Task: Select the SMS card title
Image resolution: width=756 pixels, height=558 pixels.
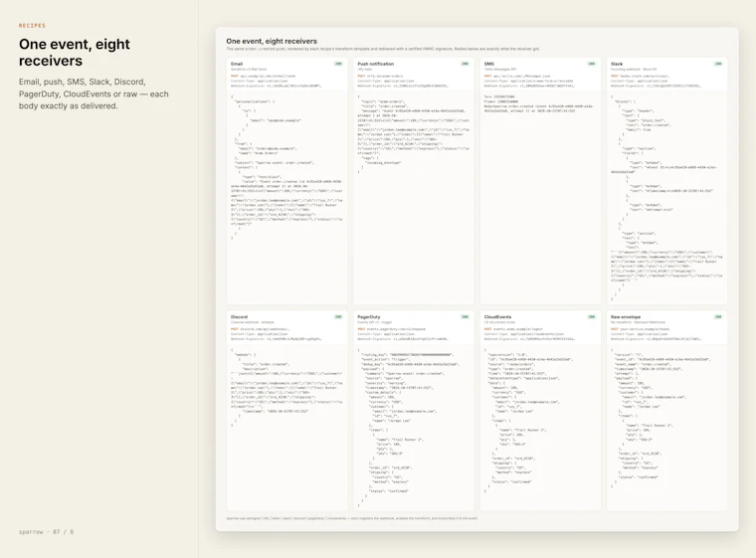Action: (488, 64)
